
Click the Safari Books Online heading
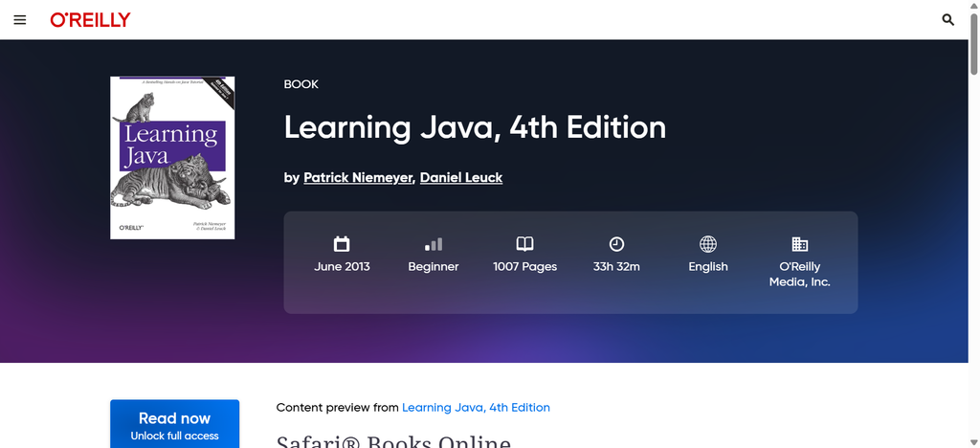(393, 441)
